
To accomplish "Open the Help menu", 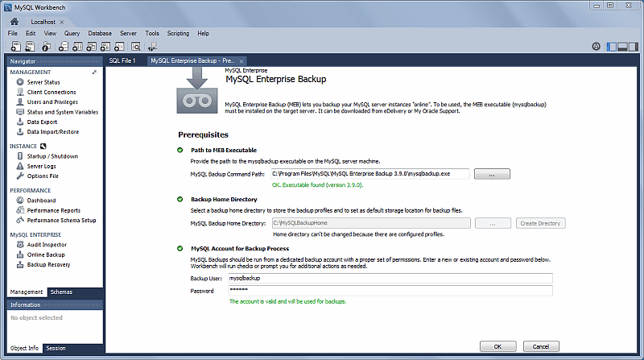I will pyautogui.click(x=203, y=33).
